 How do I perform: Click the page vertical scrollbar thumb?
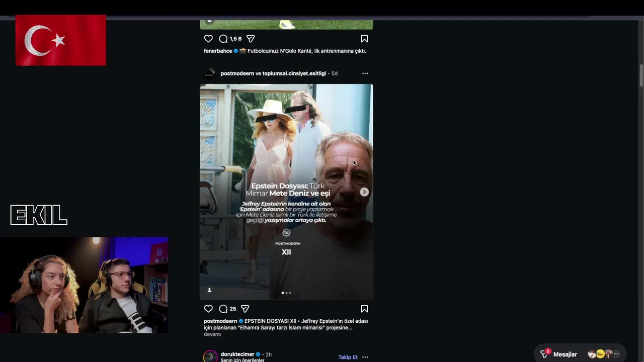[x=641, y=75]
